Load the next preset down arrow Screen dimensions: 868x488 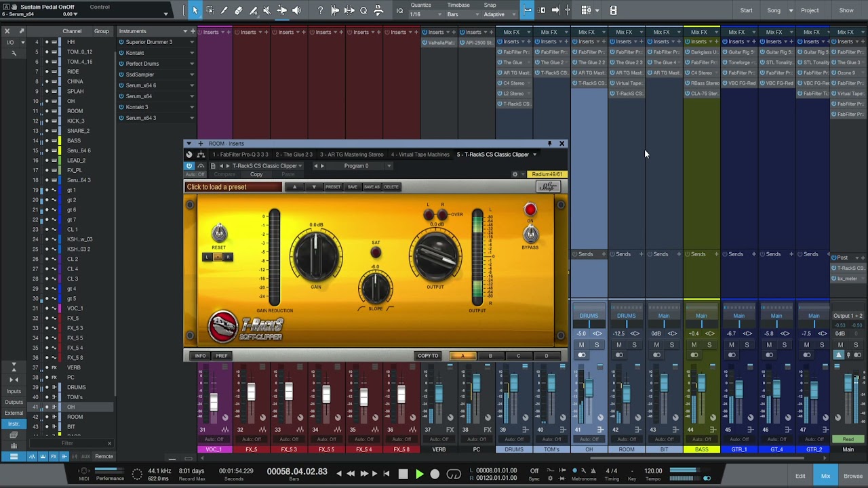coord(313,187)
